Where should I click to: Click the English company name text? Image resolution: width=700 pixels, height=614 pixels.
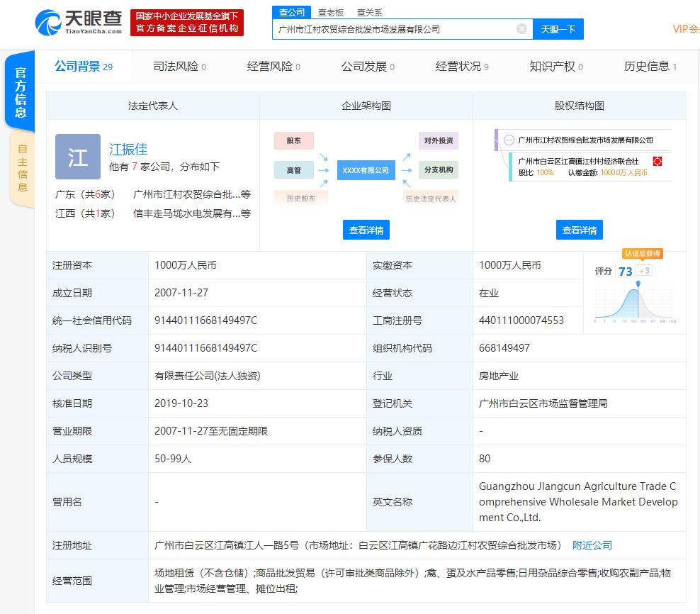(x=578, y=502)
